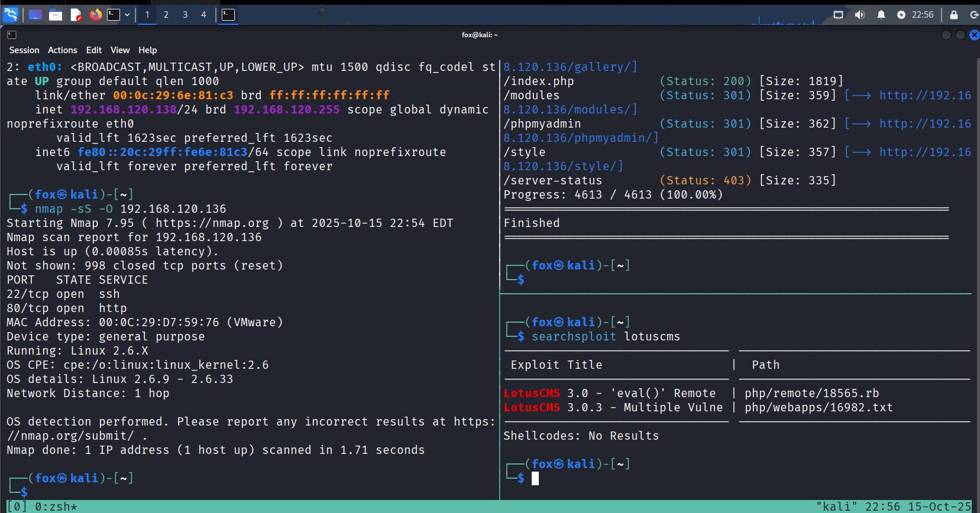Open the text editor launcher icon
This screenshot has width=980, height=513.
[76, 15]
